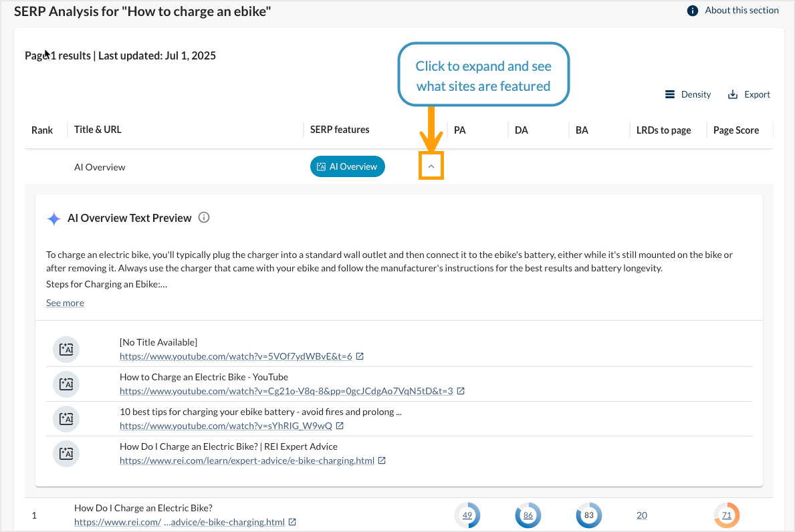795x532 pixels.
Task: Click the Page Score 71 donut chart
Action: click(x=727, y=515)
